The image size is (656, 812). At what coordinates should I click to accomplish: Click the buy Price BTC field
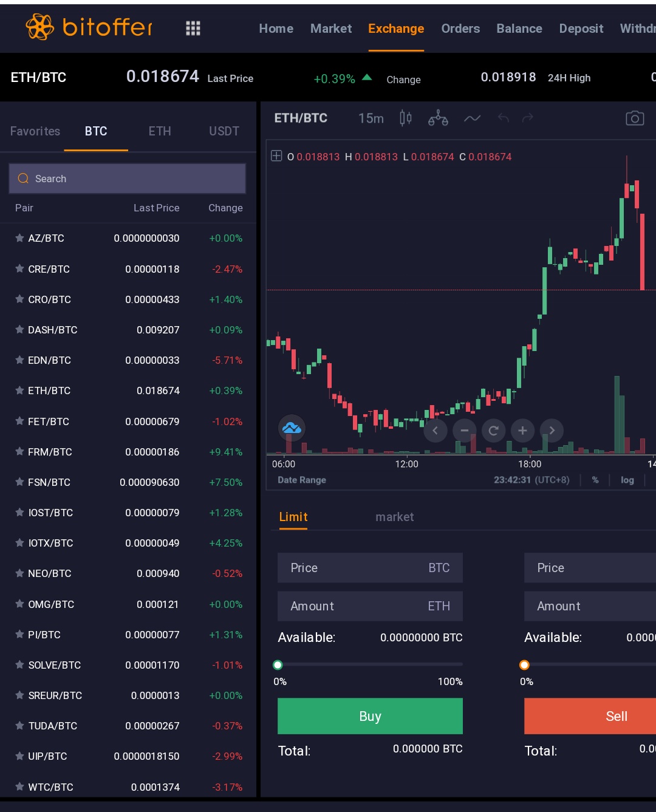[370, 568]
